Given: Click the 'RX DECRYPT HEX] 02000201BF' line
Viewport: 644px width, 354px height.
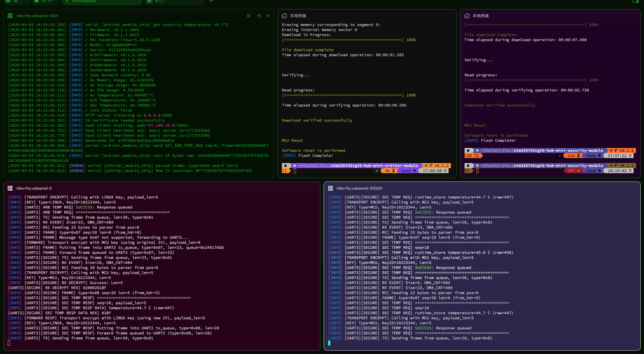Looking at the screenshot, I should coord(57,288).
